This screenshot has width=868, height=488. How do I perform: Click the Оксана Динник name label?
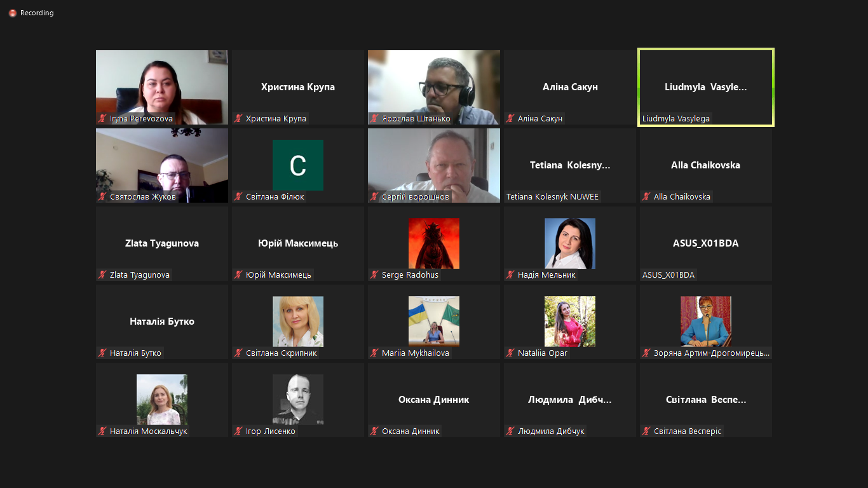(410, 431)
